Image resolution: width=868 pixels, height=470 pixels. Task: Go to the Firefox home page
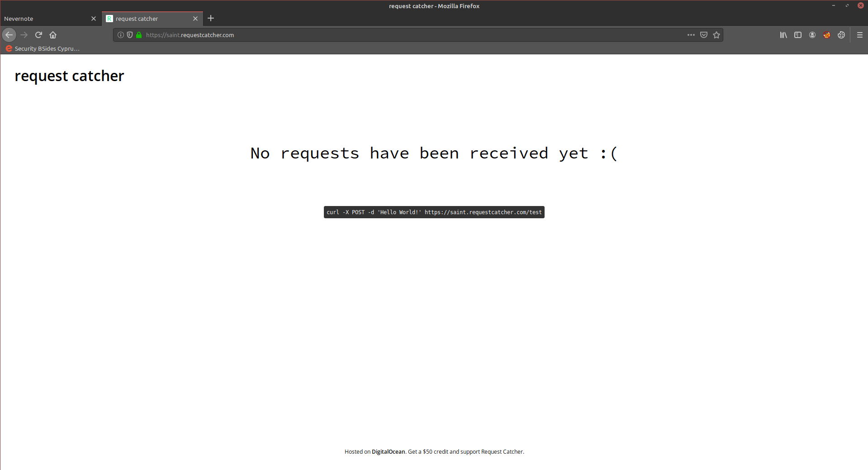click(x=53, y=35)
